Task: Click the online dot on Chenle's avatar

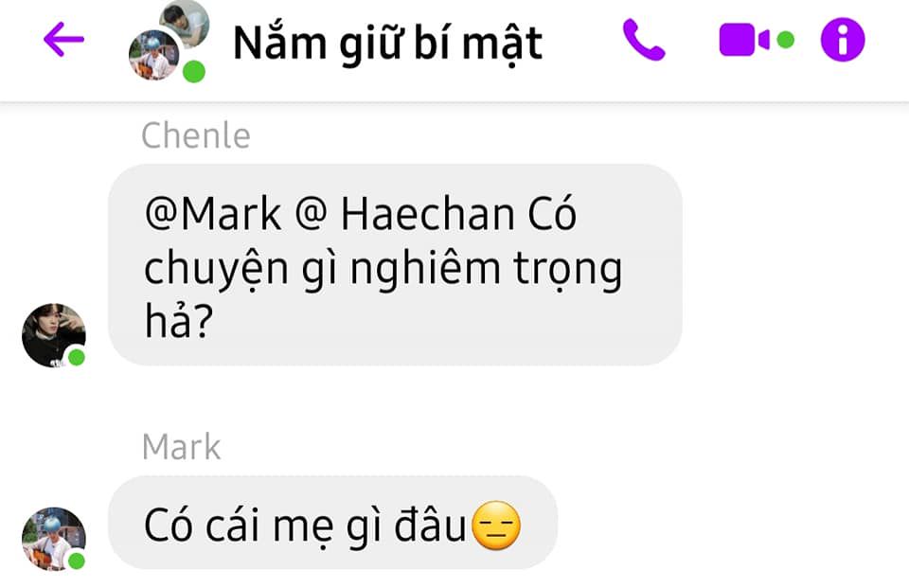Action: tap(77, 358)
